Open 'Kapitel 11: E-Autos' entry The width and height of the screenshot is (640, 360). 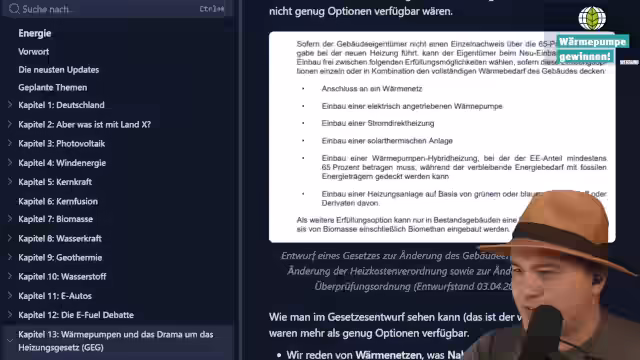tap(55, 296)
